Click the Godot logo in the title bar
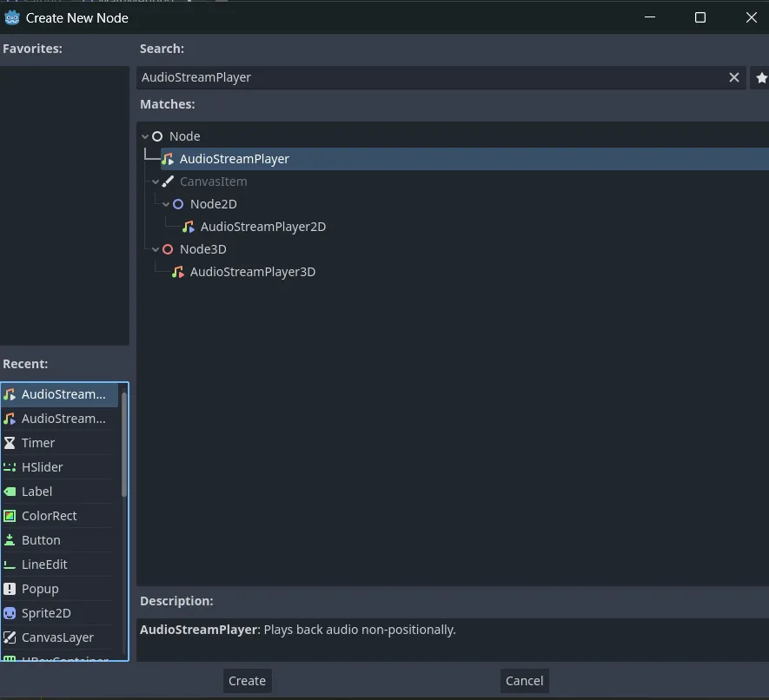The height and width of the screenshot is (700, 769). click(12, 18)
